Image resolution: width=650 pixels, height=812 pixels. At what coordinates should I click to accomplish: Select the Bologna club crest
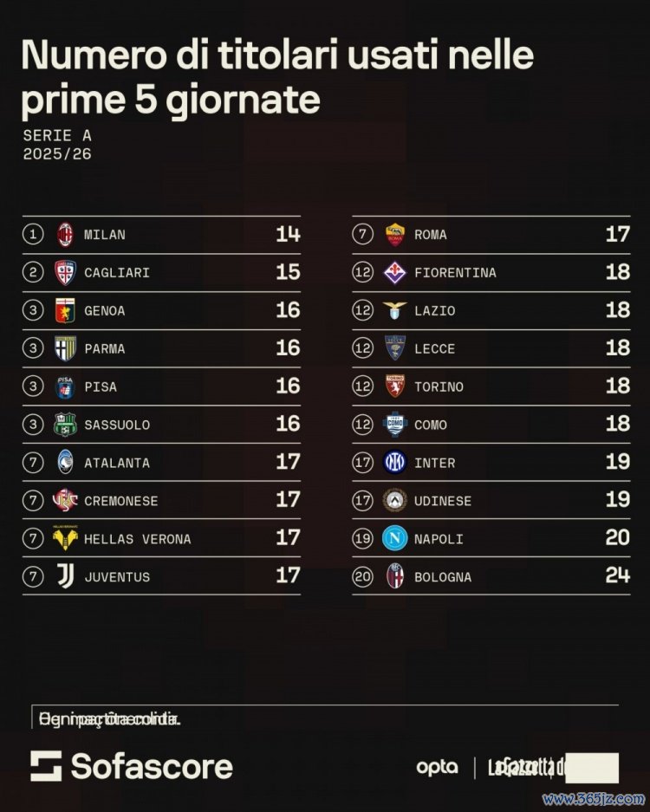point(394,576)
